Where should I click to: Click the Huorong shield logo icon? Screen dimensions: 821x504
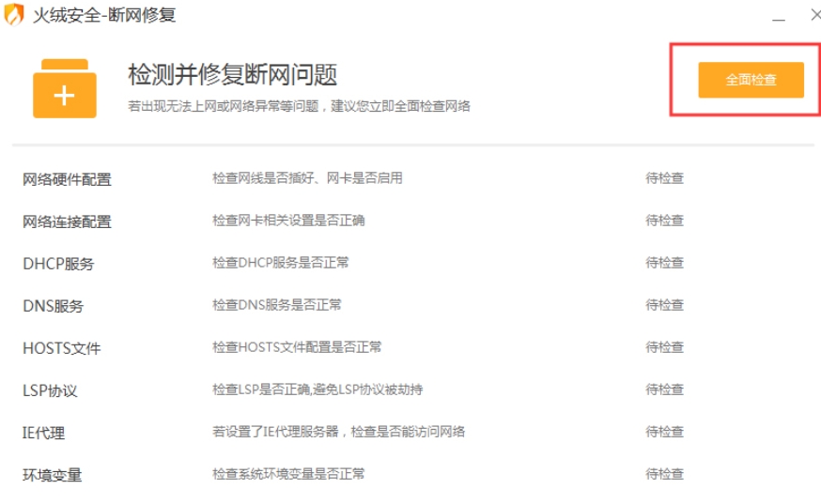(x=14, y=14)
